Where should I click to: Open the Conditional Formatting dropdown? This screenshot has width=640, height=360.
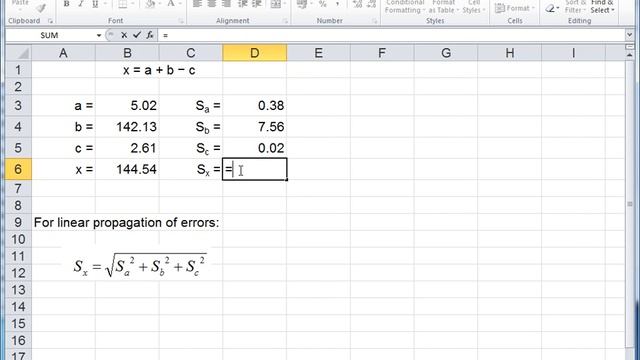pos(404,7)
